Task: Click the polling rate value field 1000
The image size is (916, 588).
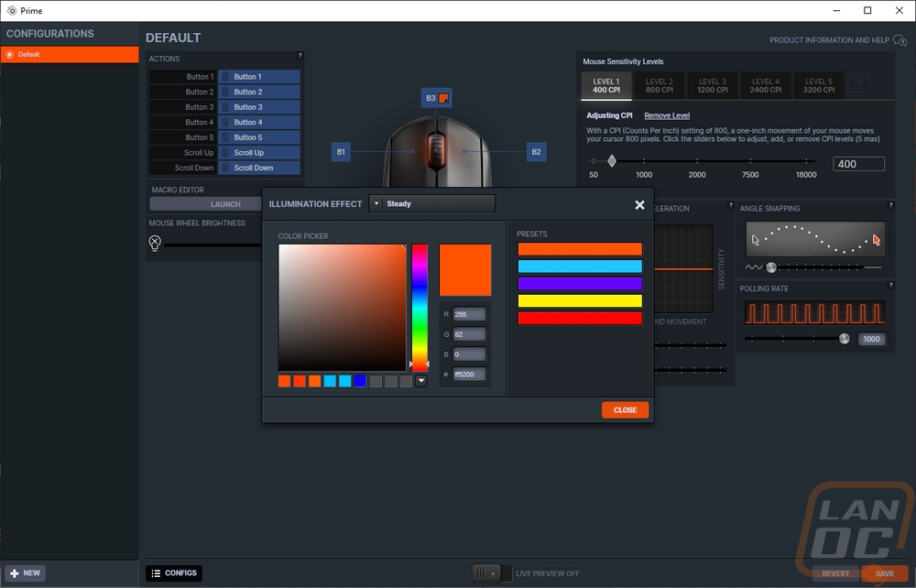Action: pos(872,339)
